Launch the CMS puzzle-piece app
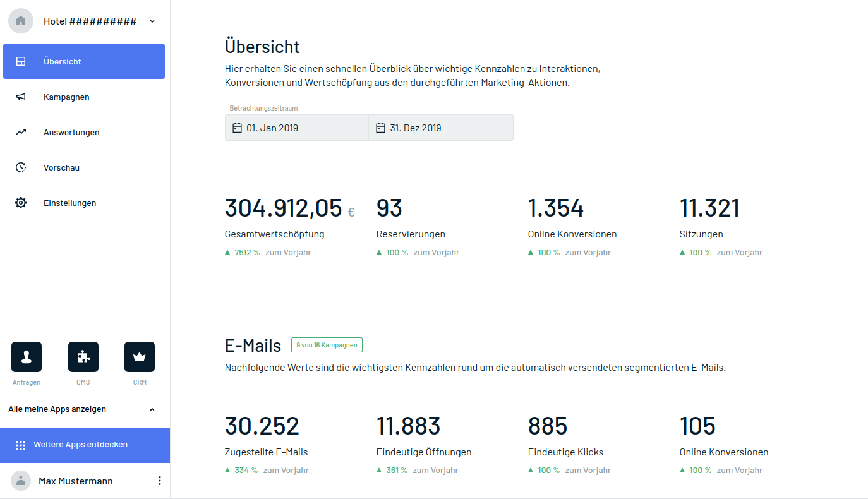 coord(83,357)
